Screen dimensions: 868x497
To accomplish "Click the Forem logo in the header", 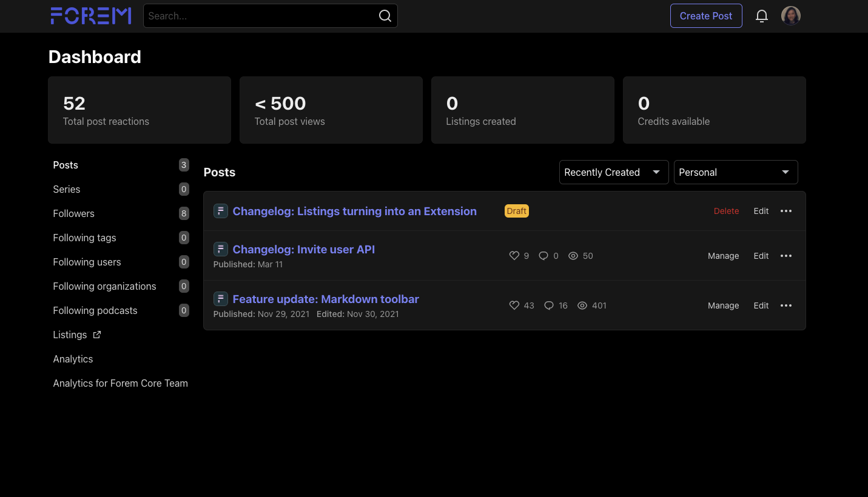I will [x=90, y=16].
